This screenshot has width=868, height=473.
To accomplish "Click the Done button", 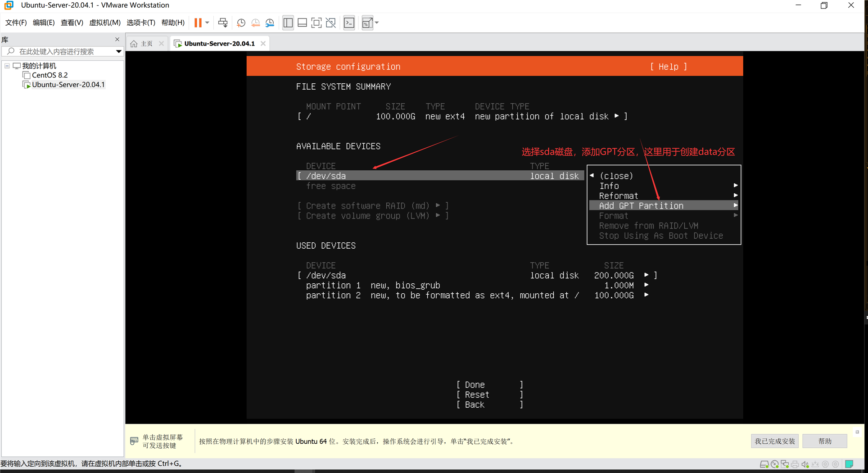I will [x=490, y=385].
